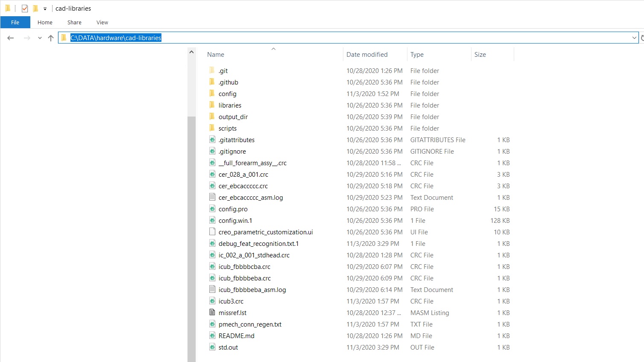Expand address bar history dropdown
Screen dimensions: 644x362
click(634, 38)
